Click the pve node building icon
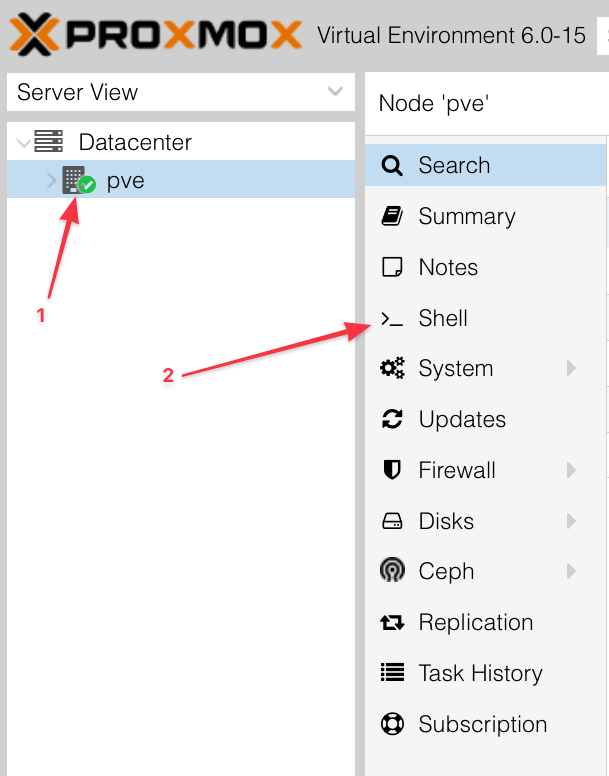The image size is (609, 776). (79, 180)
